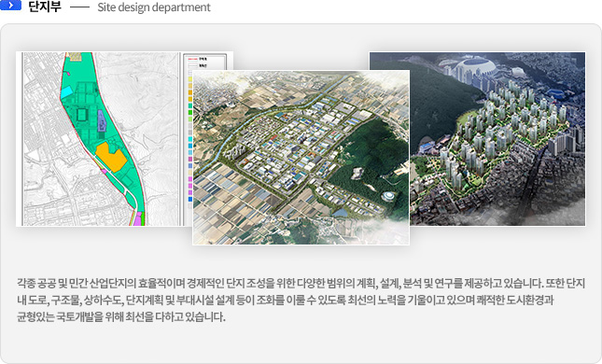Click the teal green swatch in map legend
Screen dimensions: 602x364
point(190,106)
